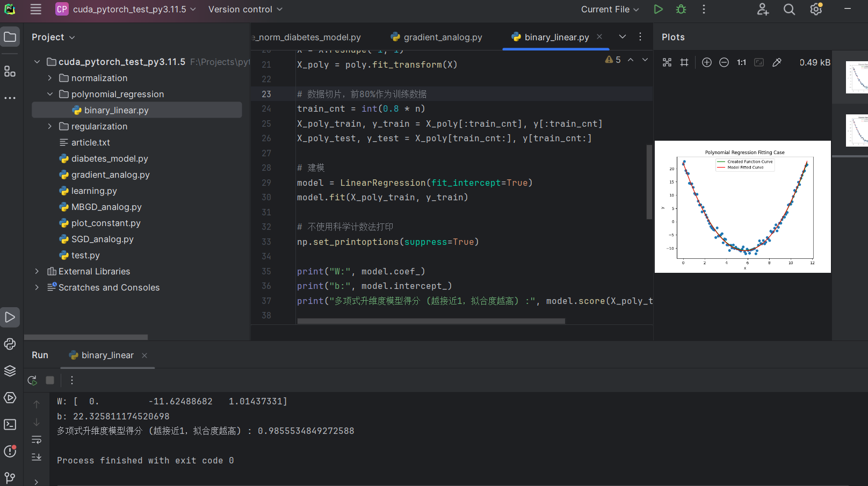The image size is (868, 486).
Task: Open the Python Console tool window
Action: click(10, 344)
